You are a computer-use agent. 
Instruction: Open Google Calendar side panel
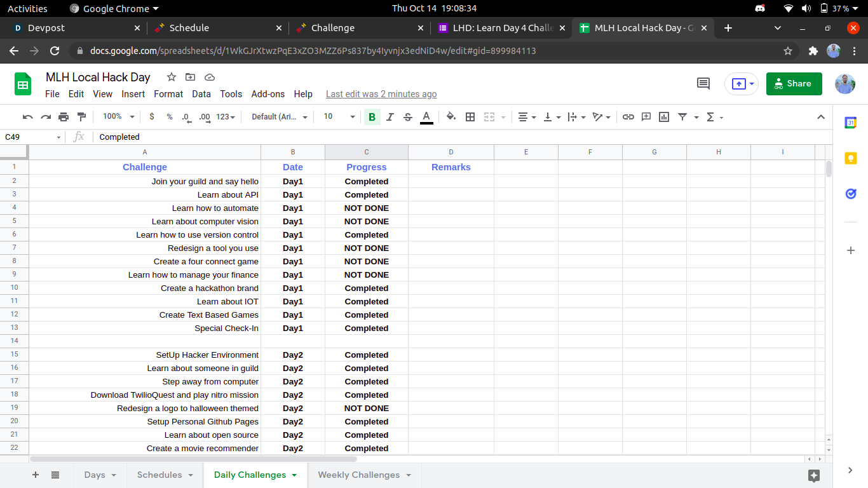point(851,123)
